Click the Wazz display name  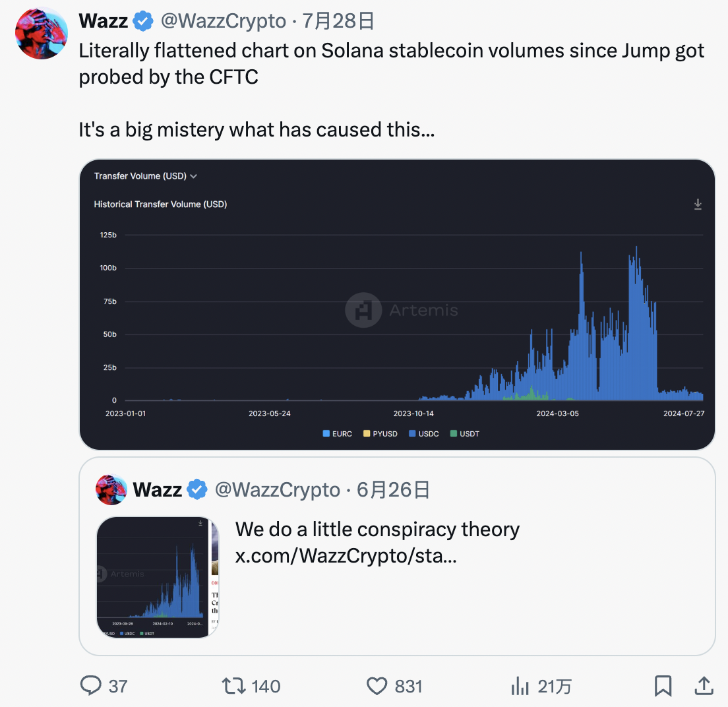coord(104,21)
